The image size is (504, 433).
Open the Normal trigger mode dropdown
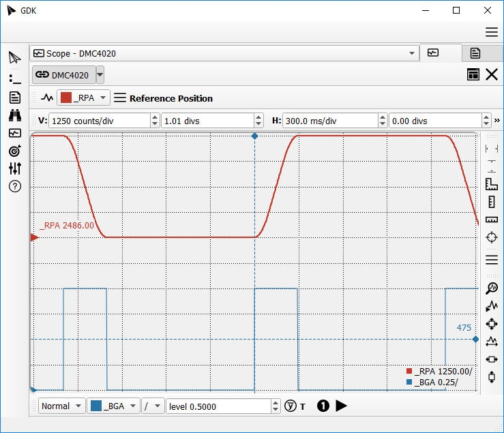click(x=61, y=406)
